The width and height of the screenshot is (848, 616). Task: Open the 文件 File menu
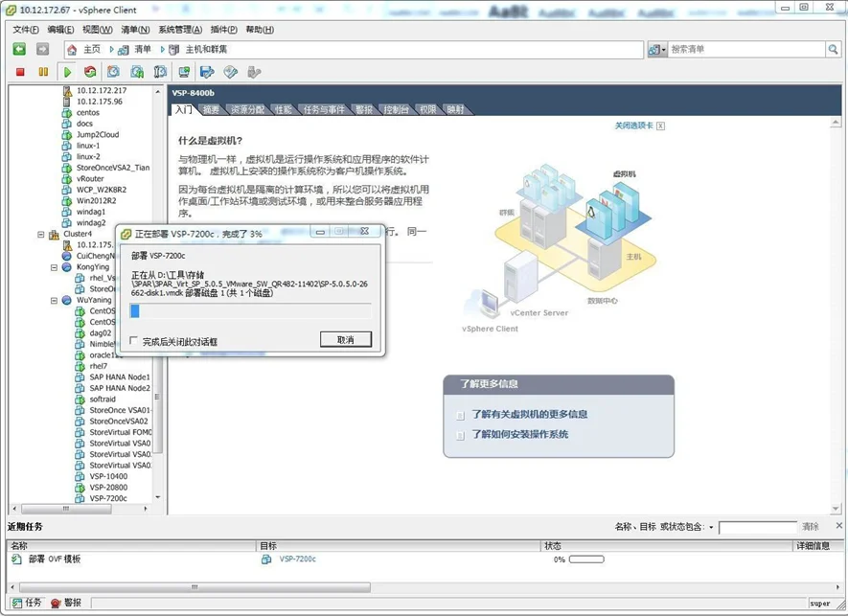[x=26, y=29]
